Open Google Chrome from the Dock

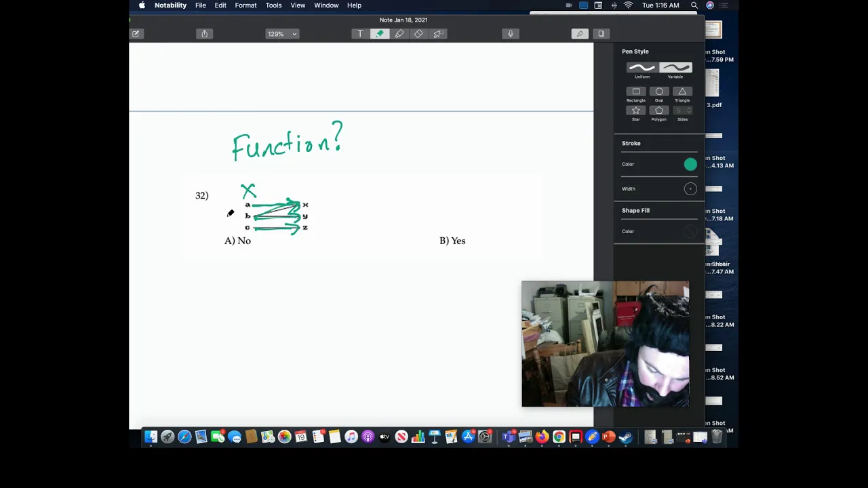click(559, 437)
